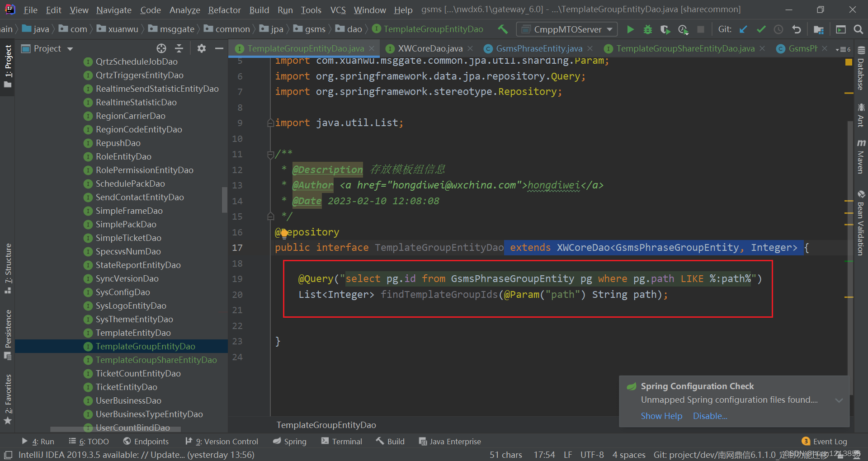
Task: Open Search Everywhere magnifier icon
Action: 858,29
